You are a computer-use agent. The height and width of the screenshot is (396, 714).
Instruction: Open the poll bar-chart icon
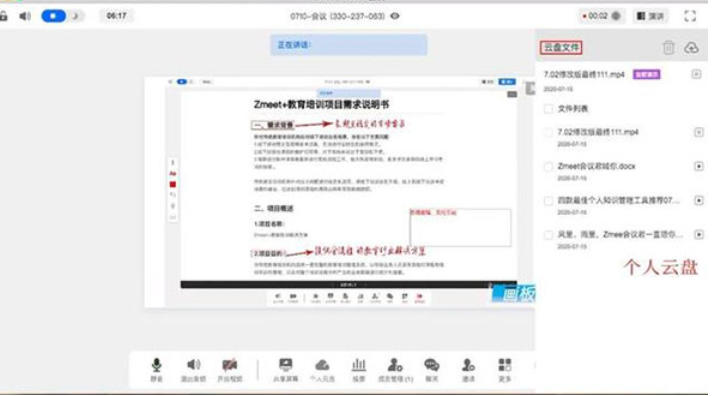(x=359, y=365)
